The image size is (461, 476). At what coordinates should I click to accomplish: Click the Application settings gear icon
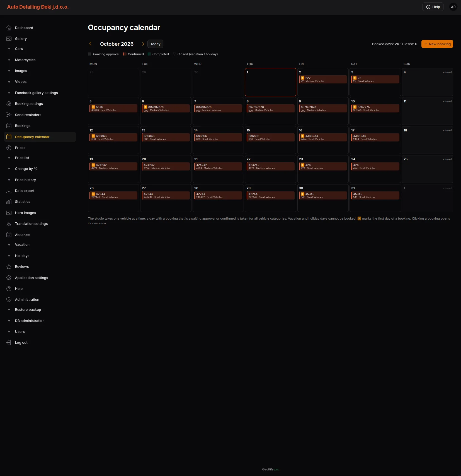[x=9, y=278]
